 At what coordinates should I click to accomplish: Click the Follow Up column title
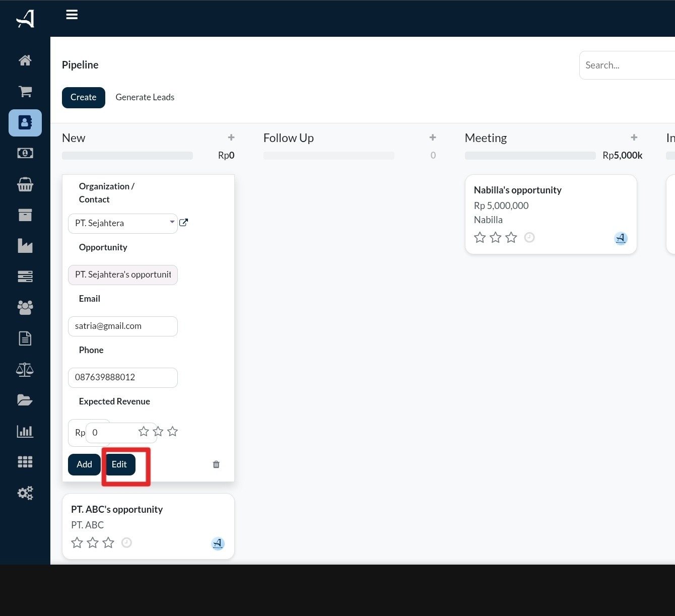coord(289,138)
